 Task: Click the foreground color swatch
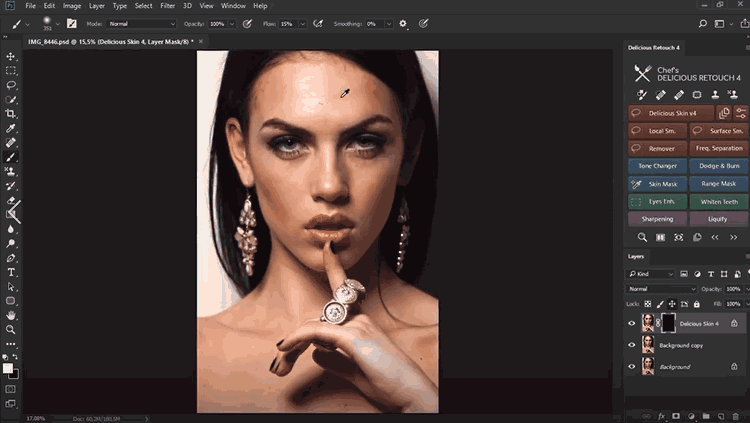coord(8,367)
